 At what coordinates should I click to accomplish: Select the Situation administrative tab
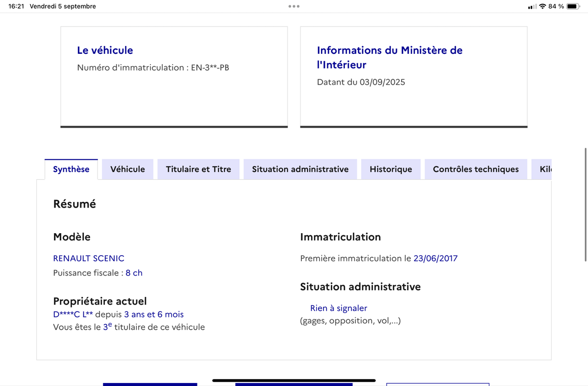(300, 169)
